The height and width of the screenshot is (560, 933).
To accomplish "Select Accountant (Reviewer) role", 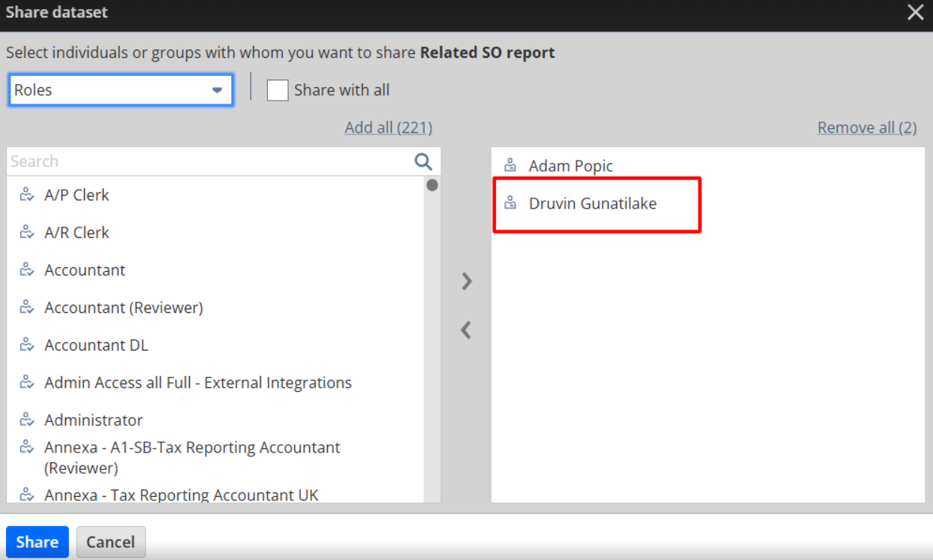I will [x=123, y=308].
